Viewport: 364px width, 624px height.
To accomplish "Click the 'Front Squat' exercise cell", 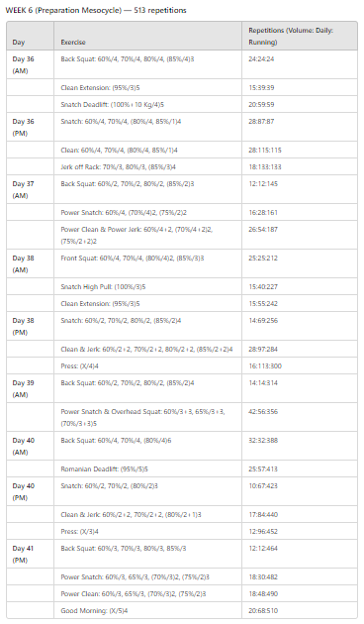I will (x=147, y=263).
